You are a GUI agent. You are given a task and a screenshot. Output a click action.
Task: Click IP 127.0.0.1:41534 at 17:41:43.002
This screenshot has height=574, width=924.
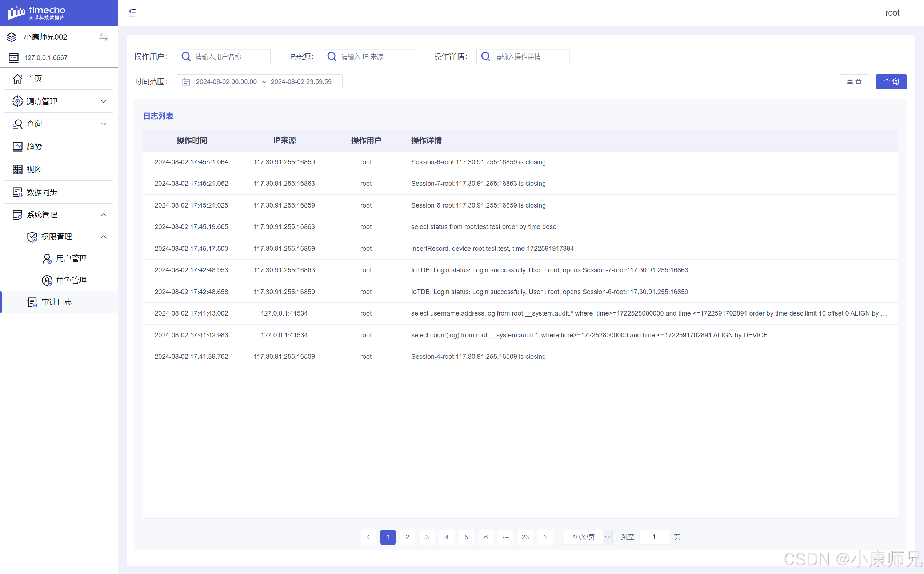(x=284, y=314)
